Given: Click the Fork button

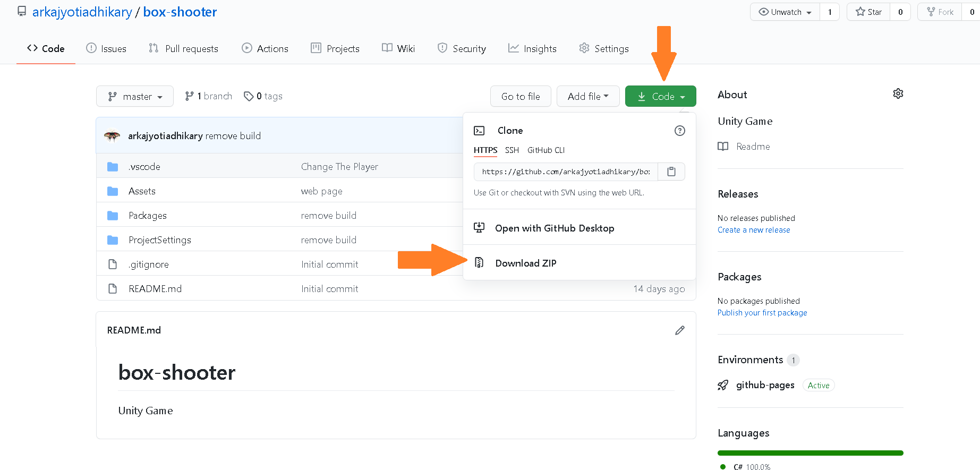Looking at the screenshot, I should click(x=940, y=12).
